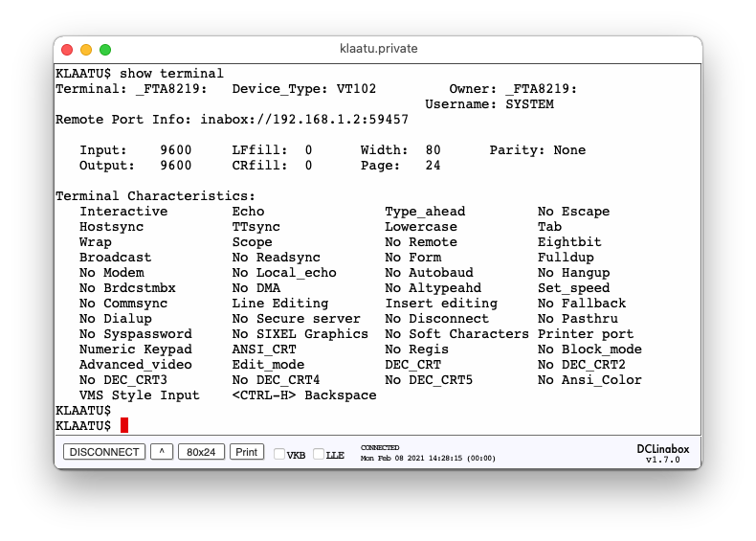
Task: Click the 'No Escape' characteristic
Action: click(574, 212)
